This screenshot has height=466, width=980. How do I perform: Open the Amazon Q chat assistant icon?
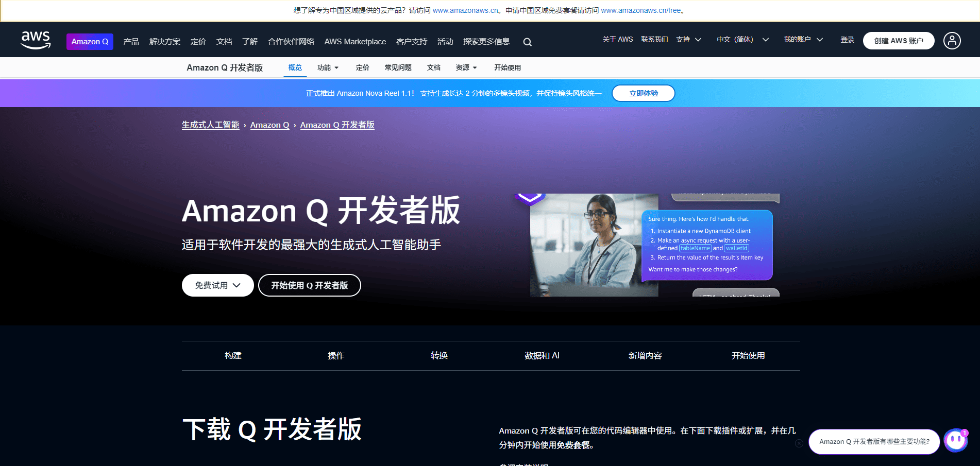[956, 441]
